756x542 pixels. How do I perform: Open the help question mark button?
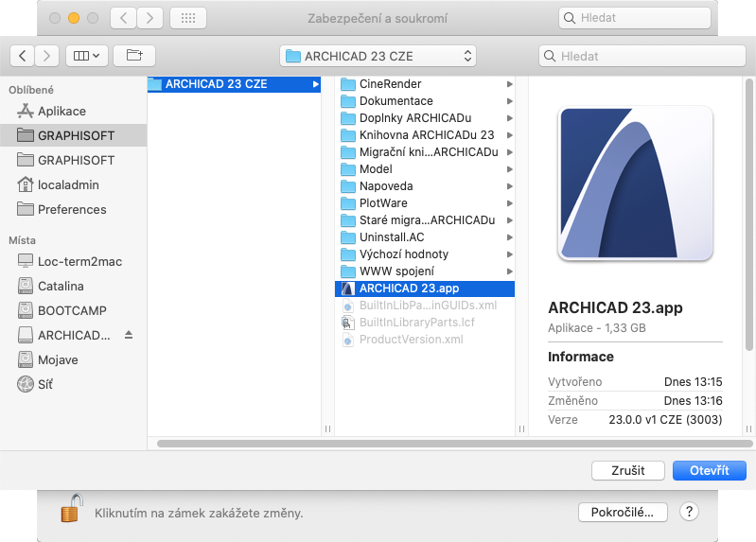[x=689, y=512]
